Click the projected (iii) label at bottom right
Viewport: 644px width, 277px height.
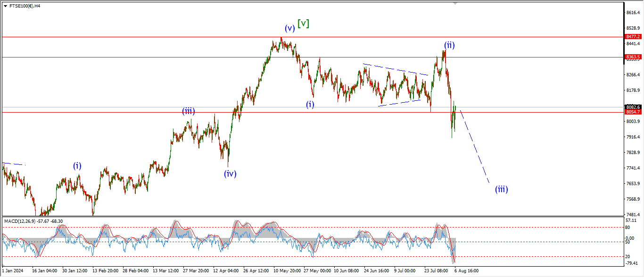pyautogui.click(x=501, y=189)
